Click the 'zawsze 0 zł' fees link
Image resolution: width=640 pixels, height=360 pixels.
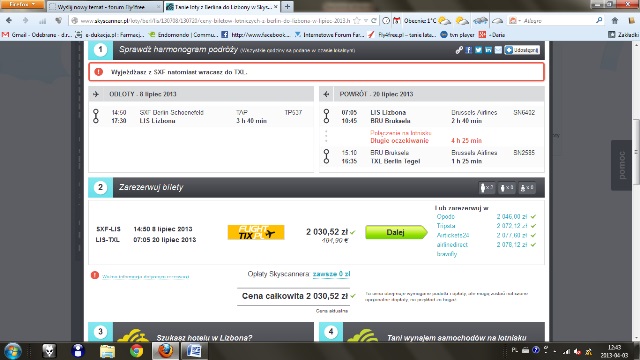331,274
